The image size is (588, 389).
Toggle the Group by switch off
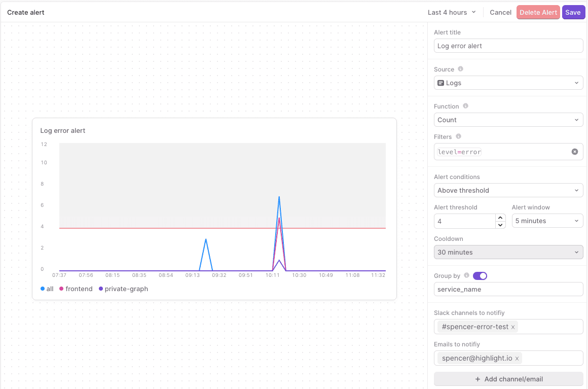click(x=480, y=276)
